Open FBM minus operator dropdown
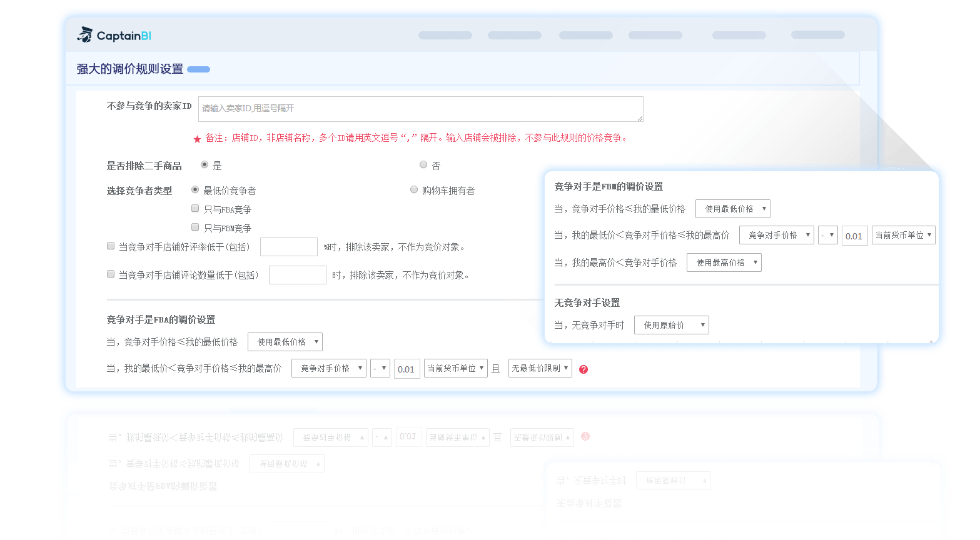This screenshot has width=980, height=540. 828,235
